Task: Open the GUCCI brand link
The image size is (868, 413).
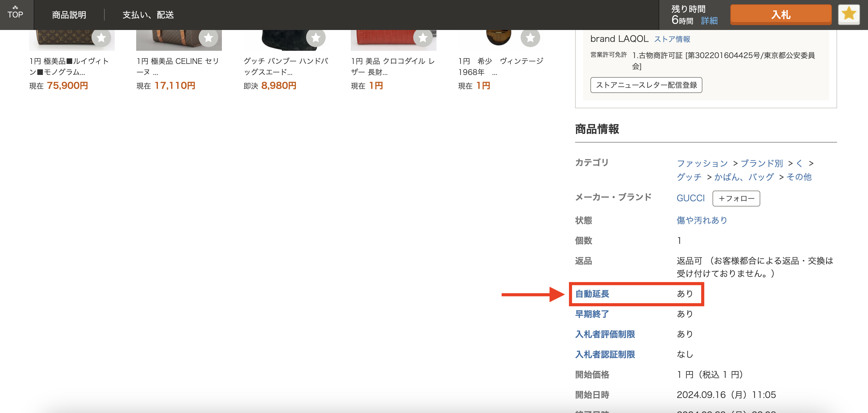Action: click(690, 199)
